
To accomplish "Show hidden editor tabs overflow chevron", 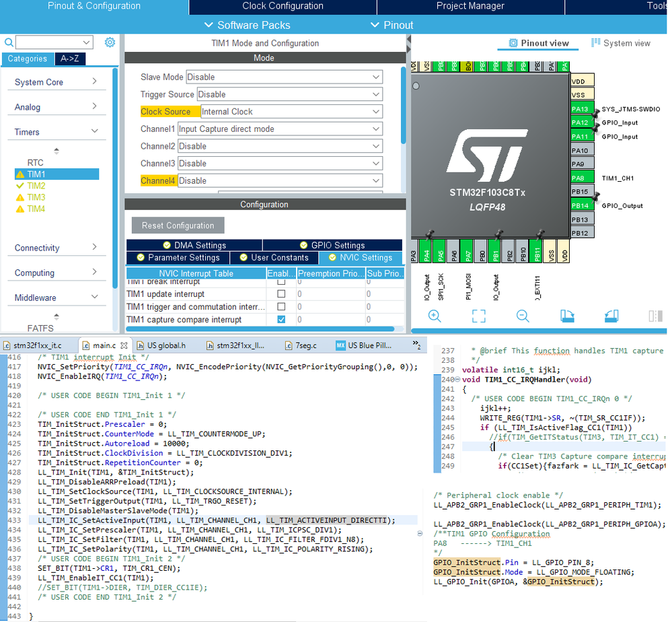I will click(416, 344).
